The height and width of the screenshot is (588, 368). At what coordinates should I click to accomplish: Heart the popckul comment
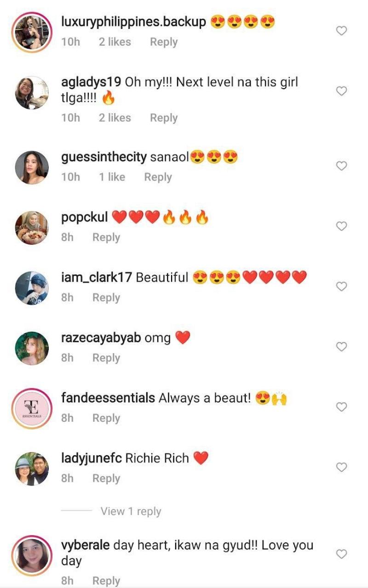(x=341, y=226)
